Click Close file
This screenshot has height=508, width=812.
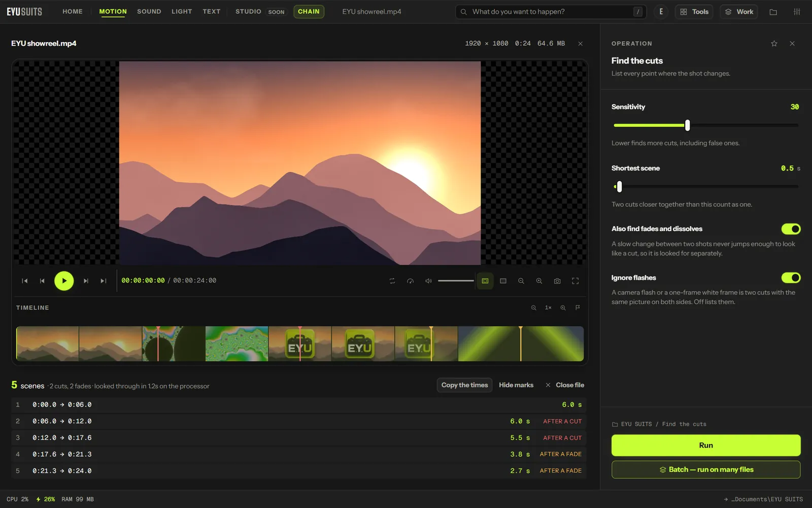click(565, 385)
